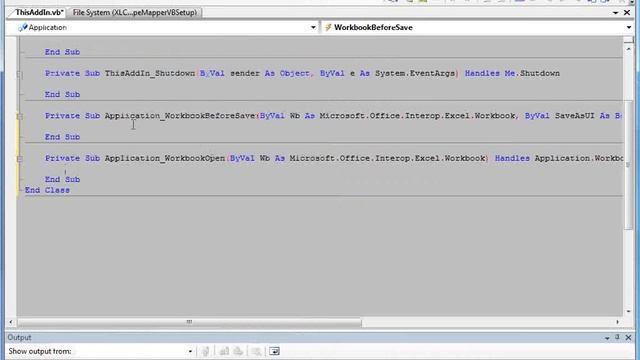
Task: Click the Go to Previous Message output icon
Action: pyautogui.click(x=224, y=351)
